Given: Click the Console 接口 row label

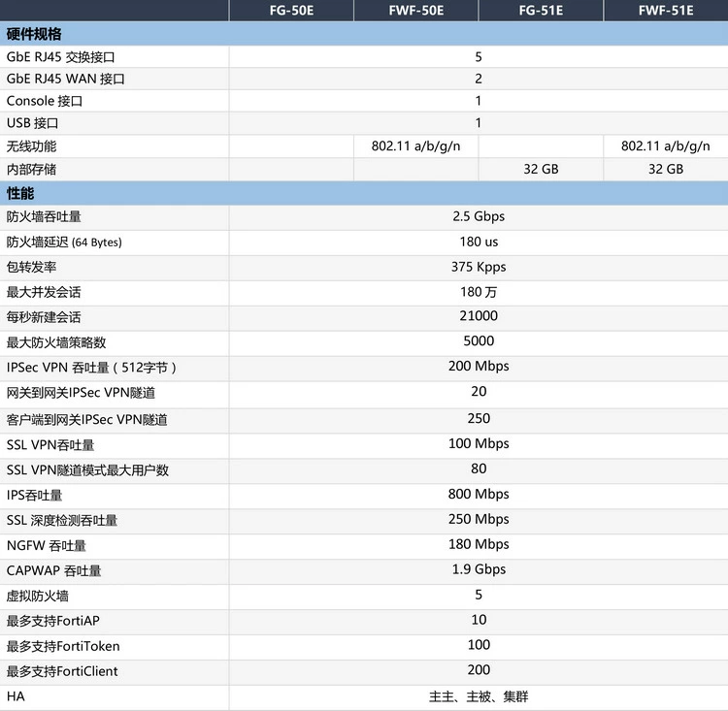Looking at the screenshot, I should (45, 101).
